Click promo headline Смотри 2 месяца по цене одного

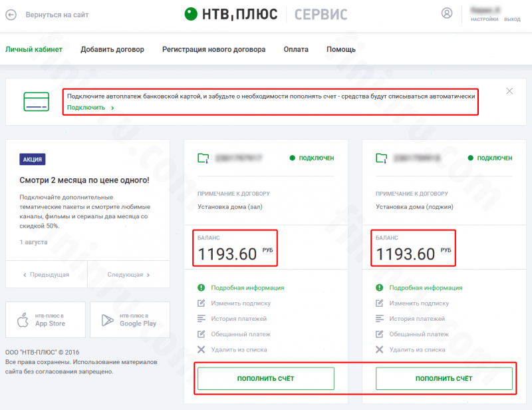(x=84, y=180)
